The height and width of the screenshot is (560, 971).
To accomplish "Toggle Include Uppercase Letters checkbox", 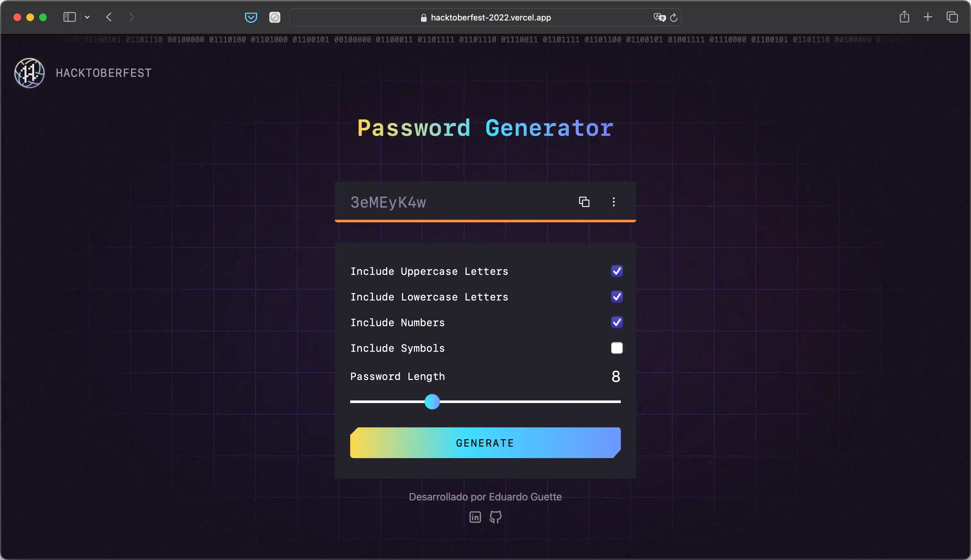I will pyautogui.click(x=617, y=271).
